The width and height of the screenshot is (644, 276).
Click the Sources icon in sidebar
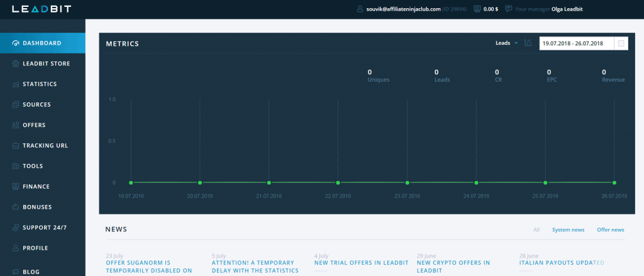point(16,105)
